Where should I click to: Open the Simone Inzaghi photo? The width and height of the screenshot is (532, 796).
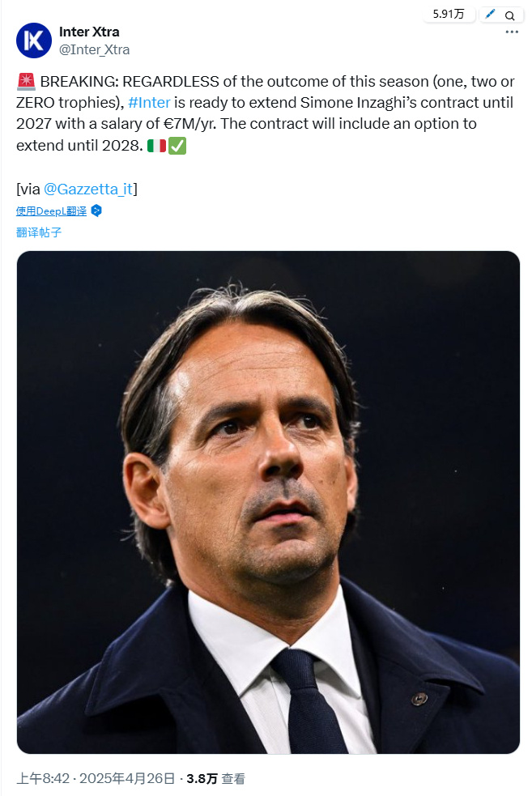click(x=268, y=502)
